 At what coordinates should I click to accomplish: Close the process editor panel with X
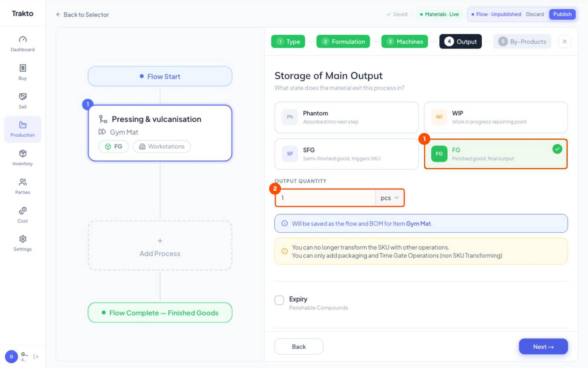pyautogui.click(x=565, y=42)
